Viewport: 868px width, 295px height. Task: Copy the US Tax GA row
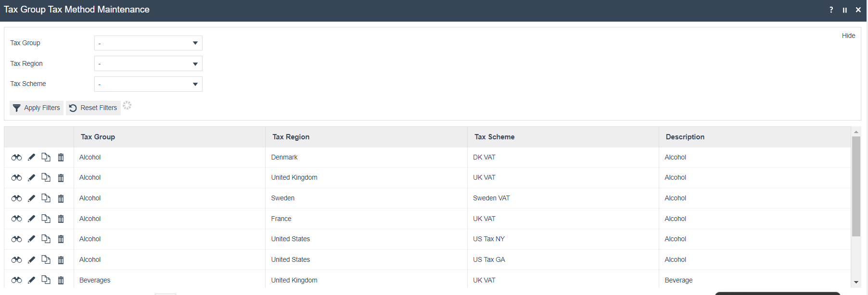pyautogui.click(x=46, y=259)
